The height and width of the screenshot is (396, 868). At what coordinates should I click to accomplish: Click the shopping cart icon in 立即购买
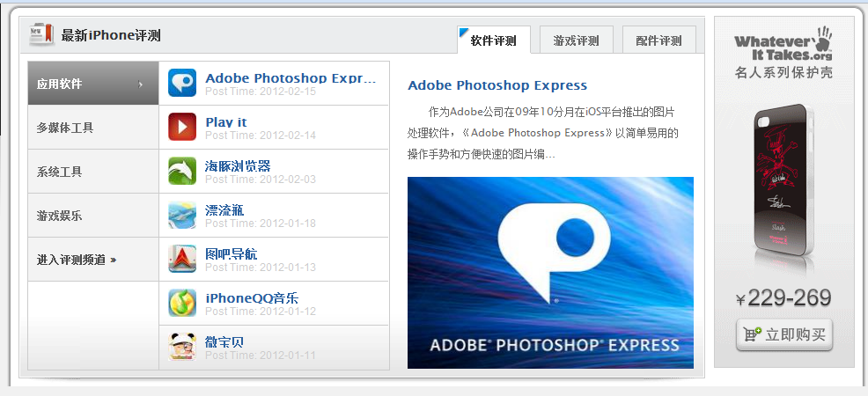coord(753,334)
